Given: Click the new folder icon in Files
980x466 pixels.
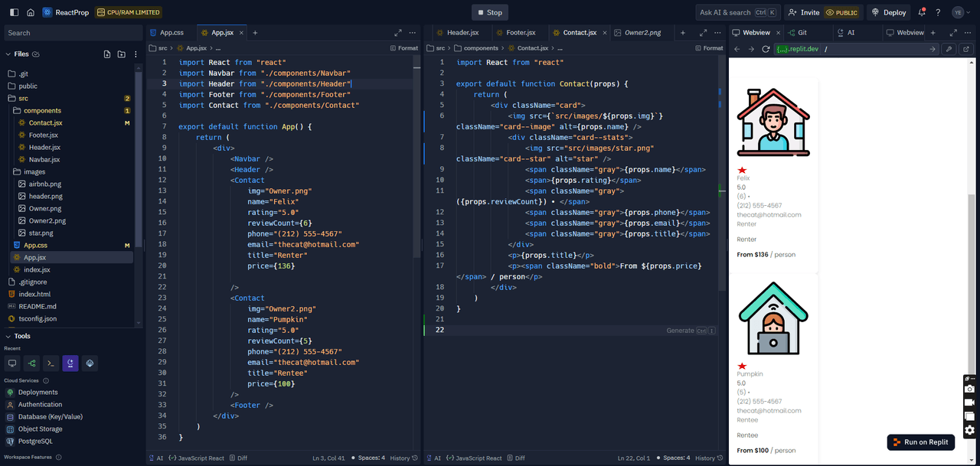Looking at the screenshot, I should 122,54.
